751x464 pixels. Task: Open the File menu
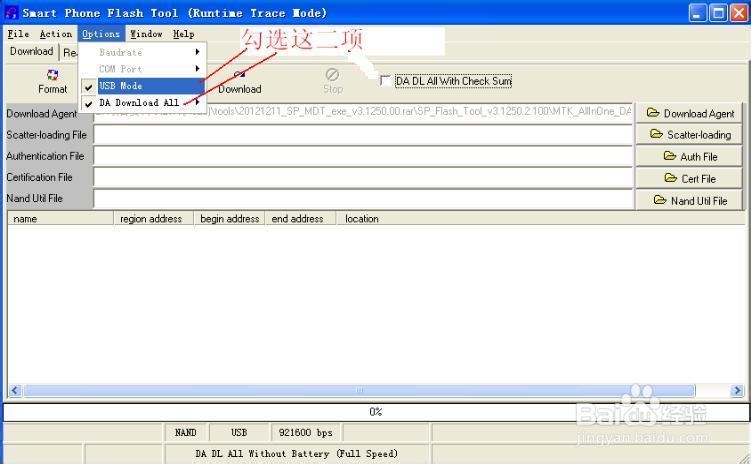(18, 34)
